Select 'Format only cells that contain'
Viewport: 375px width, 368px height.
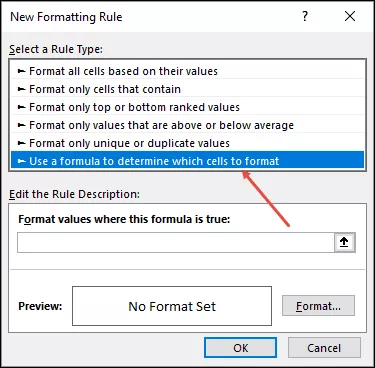[187, 89]
